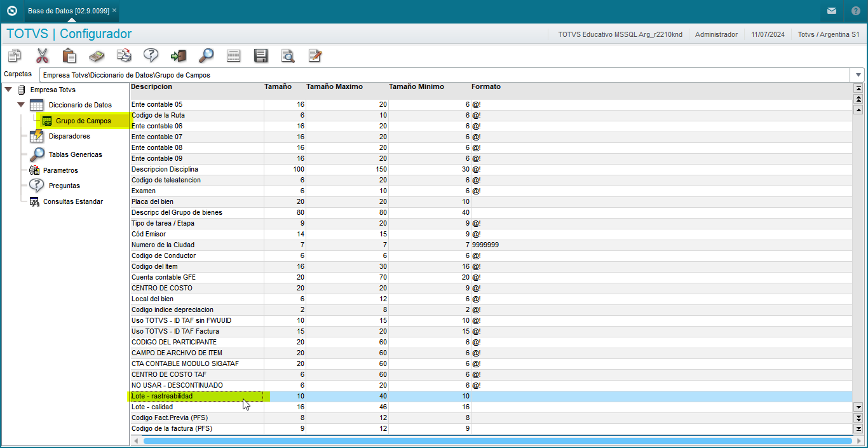868x448 pixels.
Task: Select the Codigo de Conductor row
Action: [x=491, y=255]
